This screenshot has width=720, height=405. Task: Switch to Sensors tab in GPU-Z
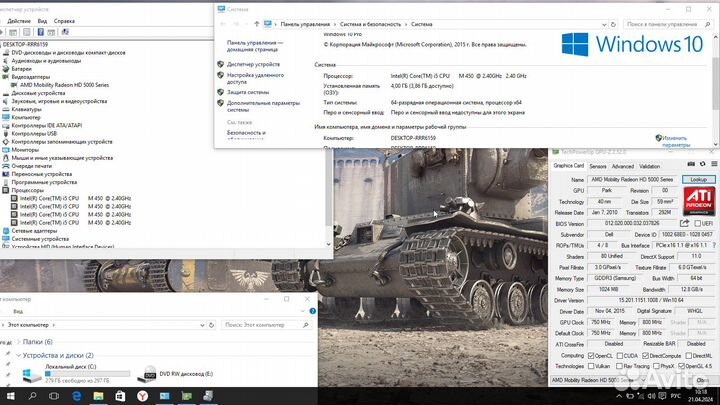click(x=598, y=166)
